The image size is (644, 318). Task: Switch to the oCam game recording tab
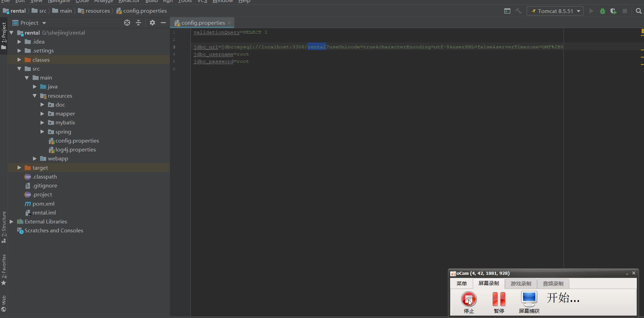[x=521, y=284]
